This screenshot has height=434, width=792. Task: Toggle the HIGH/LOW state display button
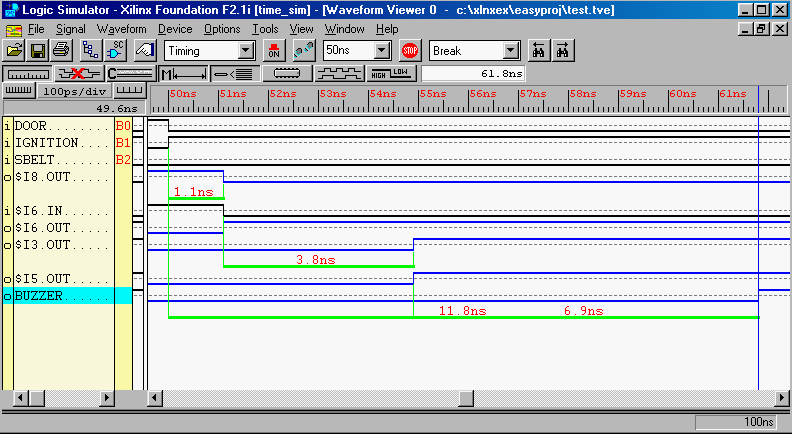(x=390, y=73)
